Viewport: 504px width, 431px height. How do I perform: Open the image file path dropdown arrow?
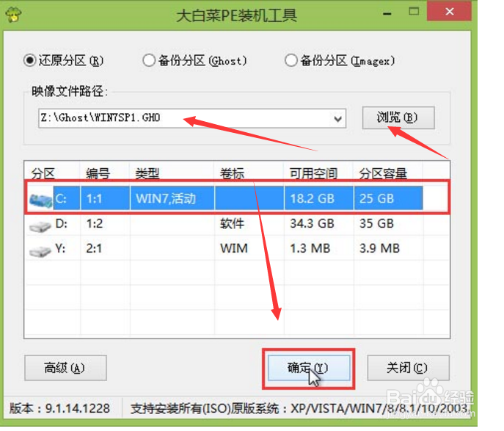337,119
